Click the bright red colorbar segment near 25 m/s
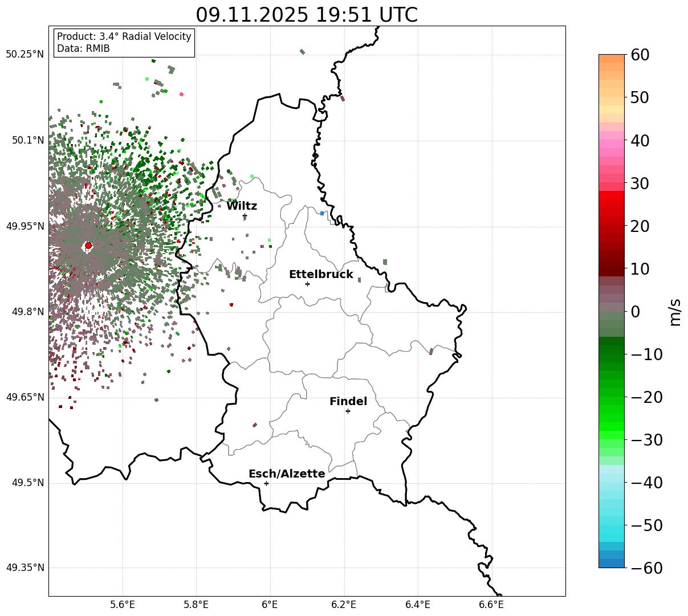Viewport: 688px width, 616px height. coord(612,203)
